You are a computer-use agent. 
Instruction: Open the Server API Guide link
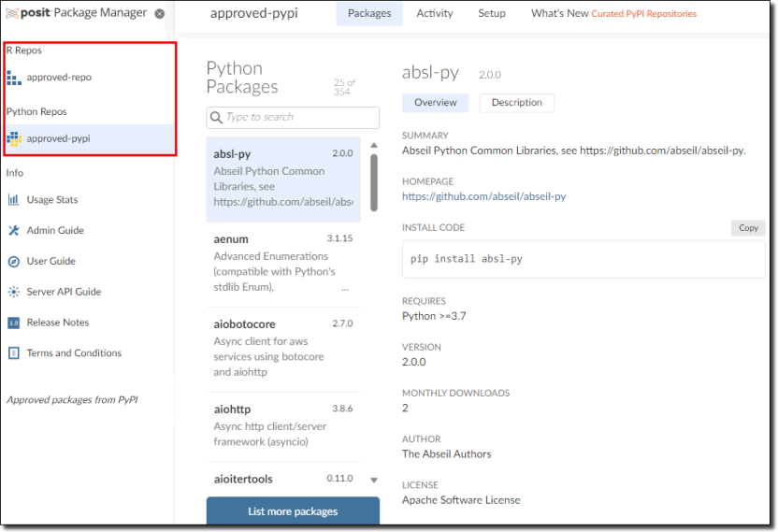tap(64, 292)
